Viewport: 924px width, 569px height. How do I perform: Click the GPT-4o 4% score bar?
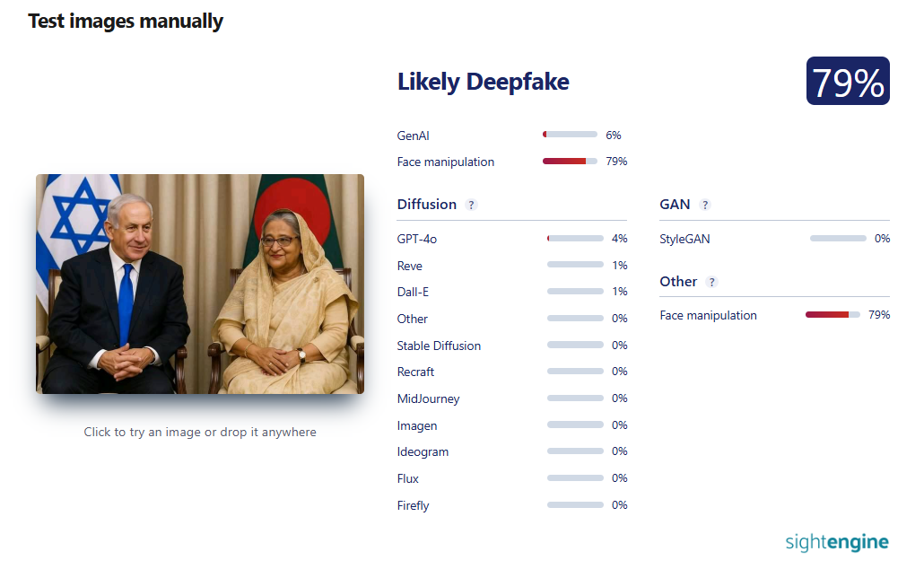tap(575, 238)
